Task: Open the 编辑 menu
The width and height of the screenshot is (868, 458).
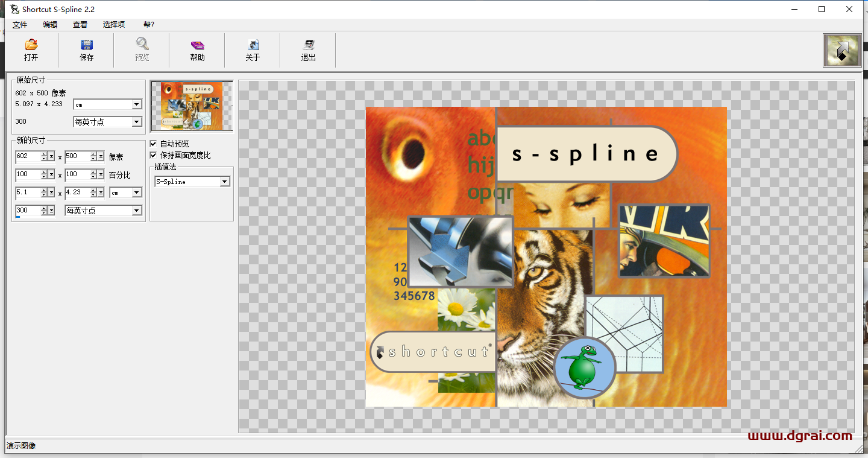Action: tap(50, 25)
